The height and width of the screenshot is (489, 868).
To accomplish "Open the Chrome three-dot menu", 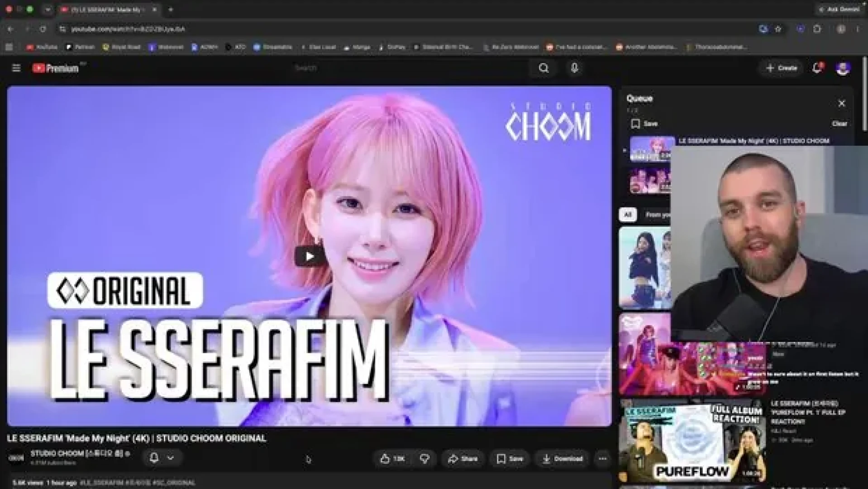I will click(x=858, y=29).
